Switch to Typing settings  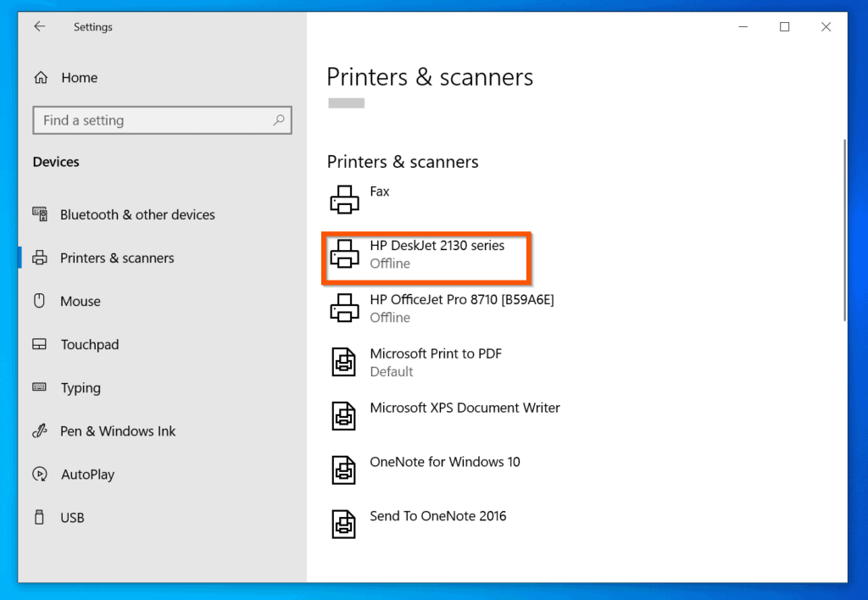click(x=162, y=387)
